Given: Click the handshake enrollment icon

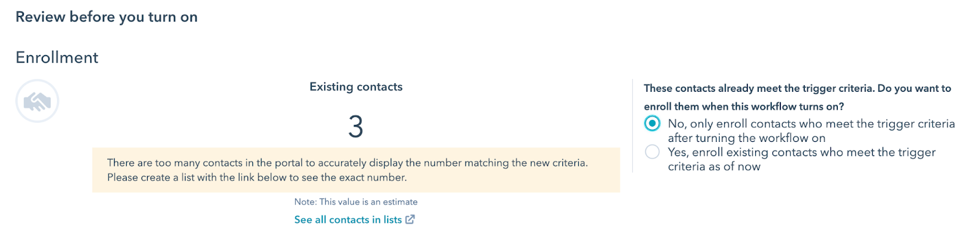Looking at the screenshot, I should (37, 101).
